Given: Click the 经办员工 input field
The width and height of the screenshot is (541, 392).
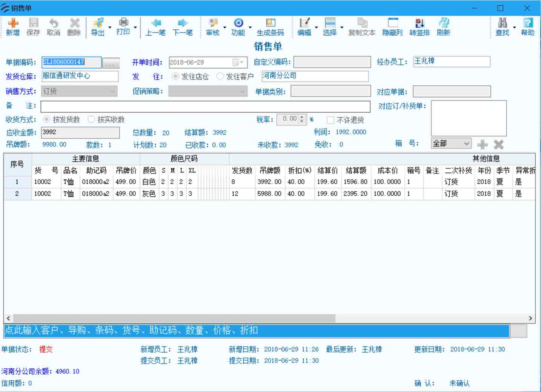Looking at the screenshot, I should (x=452, y=61).
